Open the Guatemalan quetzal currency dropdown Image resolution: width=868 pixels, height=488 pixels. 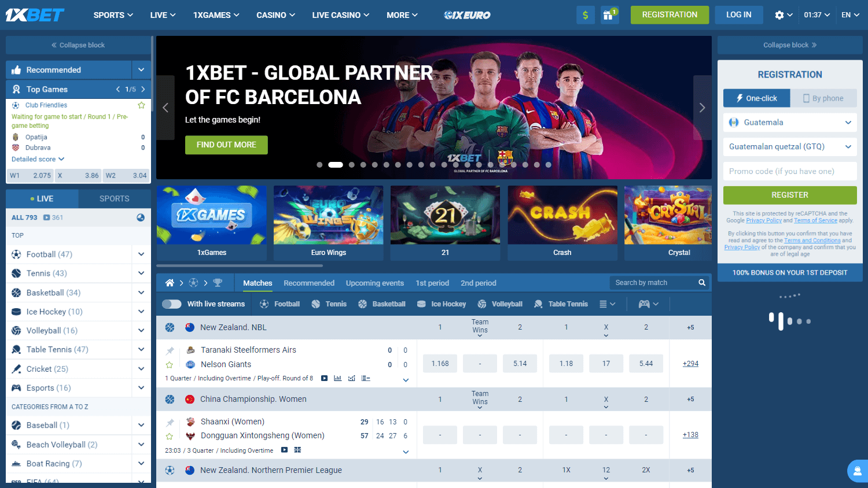pos(790,147)
